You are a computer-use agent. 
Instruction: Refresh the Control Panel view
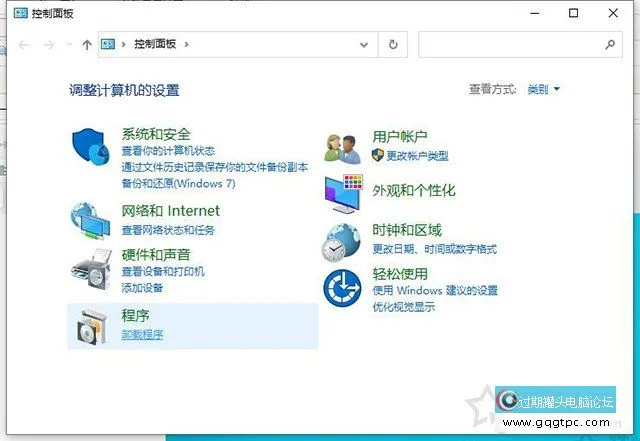click(393, 45)
